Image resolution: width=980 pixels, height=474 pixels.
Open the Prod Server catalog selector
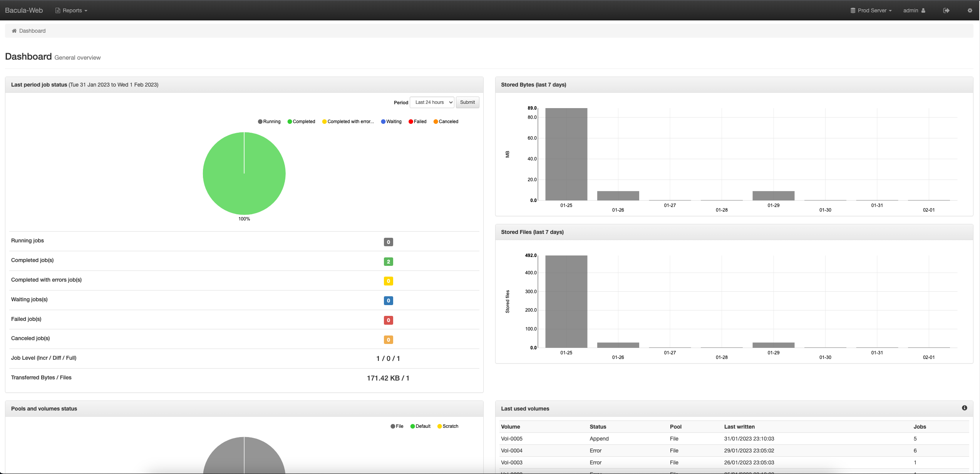(871, 10)
